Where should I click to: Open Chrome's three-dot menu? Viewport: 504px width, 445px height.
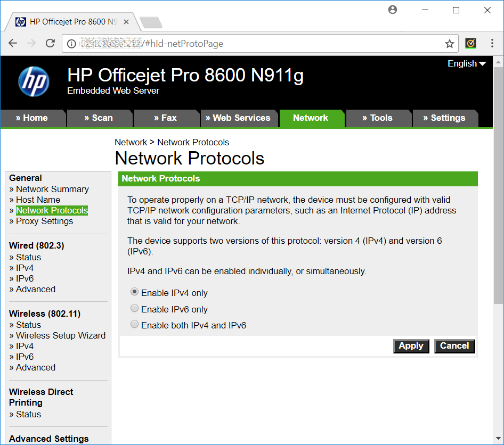point(492,43)
